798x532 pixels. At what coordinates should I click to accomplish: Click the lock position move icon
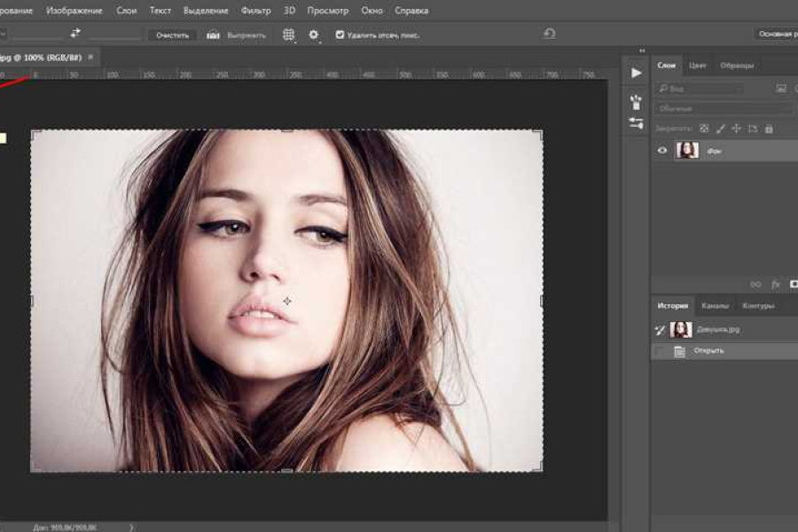[734, 128]
